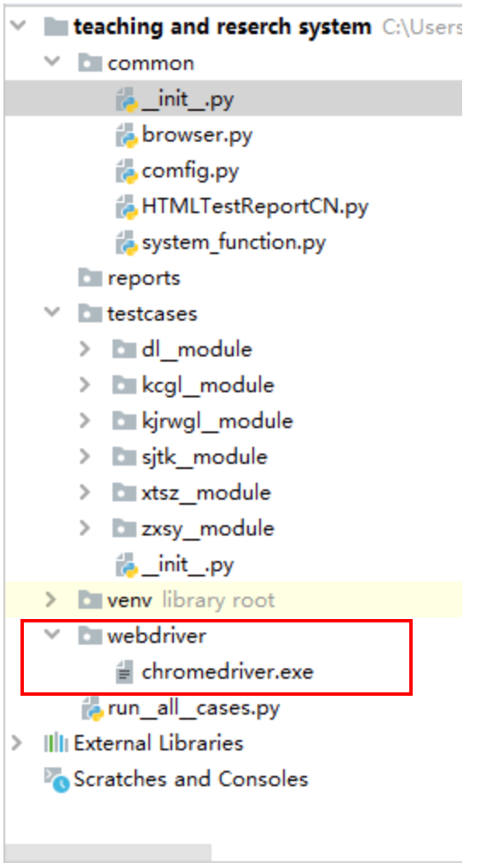This screenshot has height=868, width=486.
Task: Open __init__.py under testcases
Action: [188, 566]
